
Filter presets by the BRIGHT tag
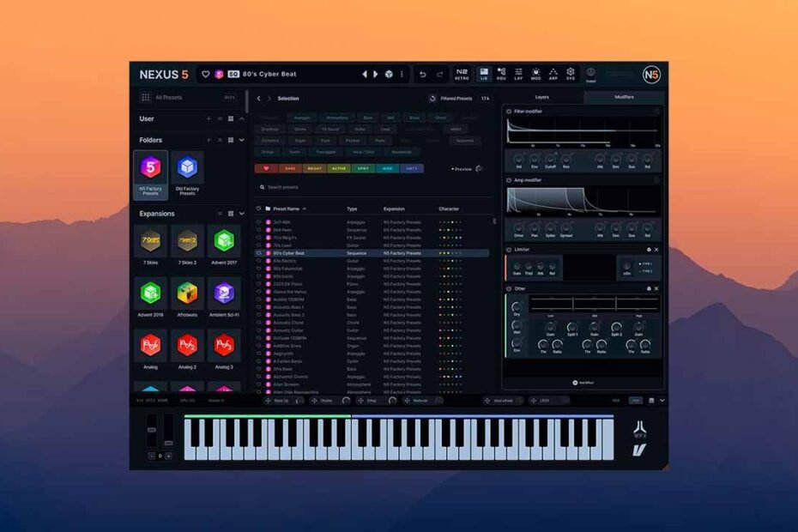click(x=314, y=169)
